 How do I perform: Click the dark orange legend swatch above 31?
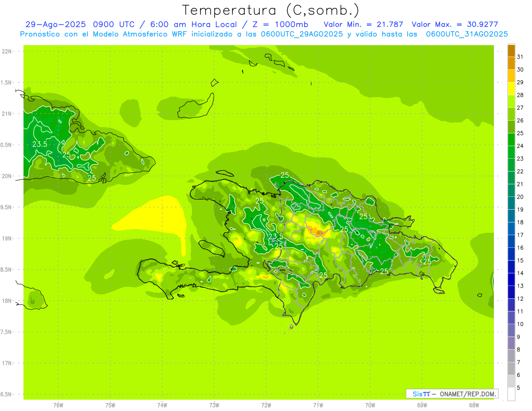511,51
